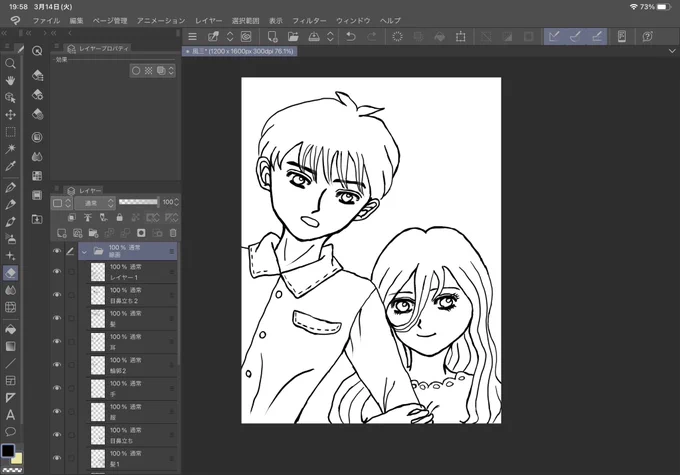Select the Frame border tool
This screenshot has height=475, width=680.
(x=10, y=380)
